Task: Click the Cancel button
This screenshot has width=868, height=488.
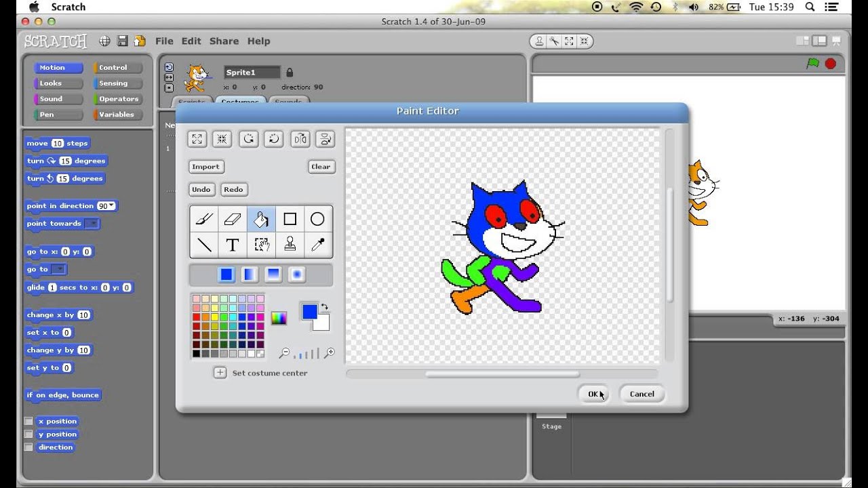Action: [642, 394]
